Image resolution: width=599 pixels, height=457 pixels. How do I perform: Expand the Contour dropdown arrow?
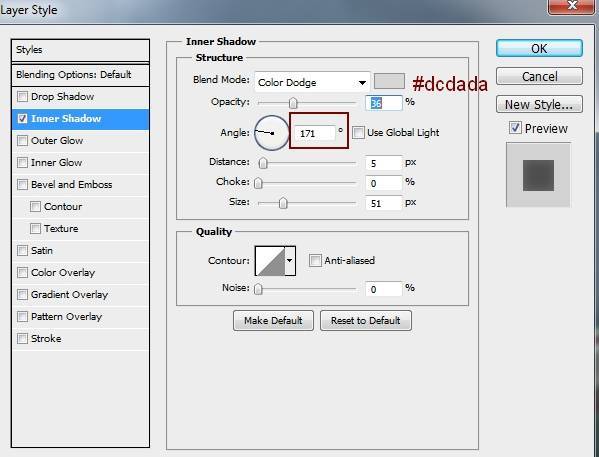pos(290,261)
